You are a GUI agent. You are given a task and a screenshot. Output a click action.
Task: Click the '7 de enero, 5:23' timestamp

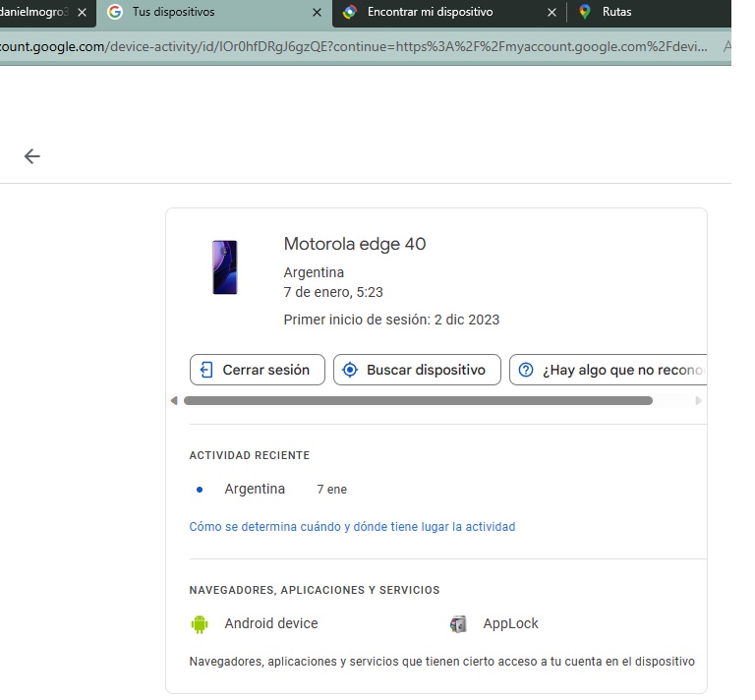[x=333, y=292]
